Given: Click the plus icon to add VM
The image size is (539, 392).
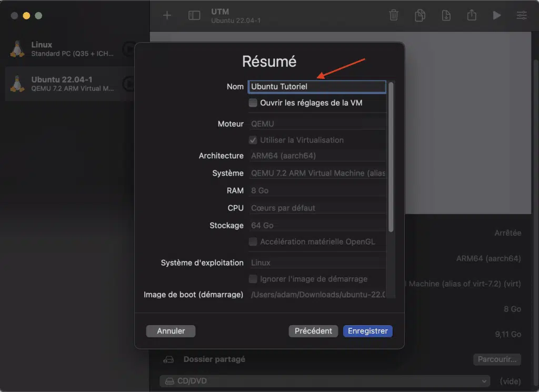Looking at the screenshot, I should click(x=167, y=15).
